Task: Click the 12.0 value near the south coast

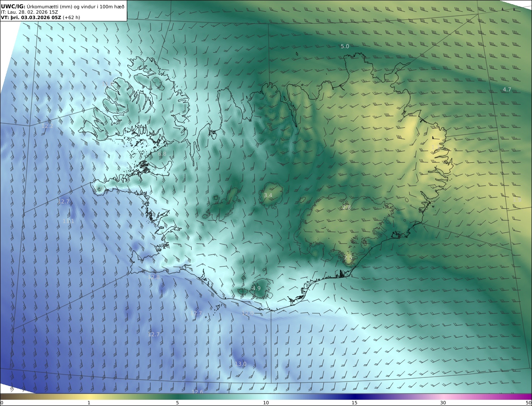Action: tap(248, 313)
